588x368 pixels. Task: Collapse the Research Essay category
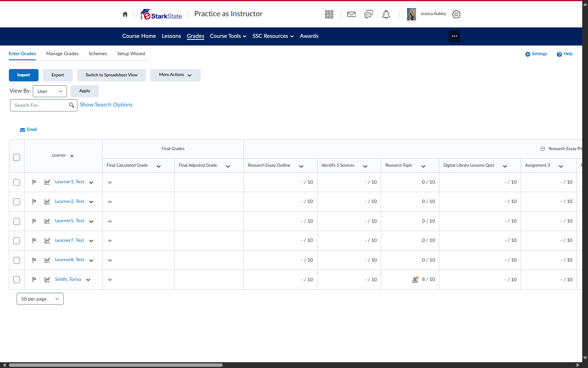click(543, 149)
